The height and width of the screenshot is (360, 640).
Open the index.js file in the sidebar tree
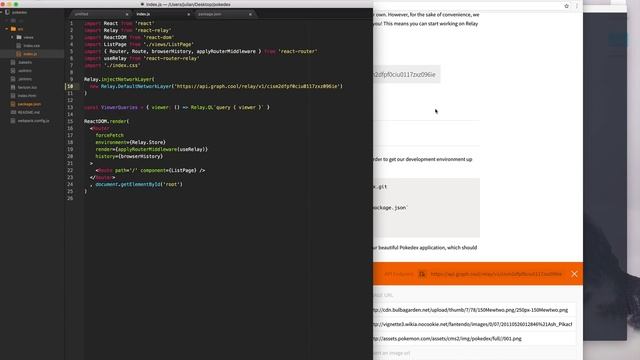30,54
